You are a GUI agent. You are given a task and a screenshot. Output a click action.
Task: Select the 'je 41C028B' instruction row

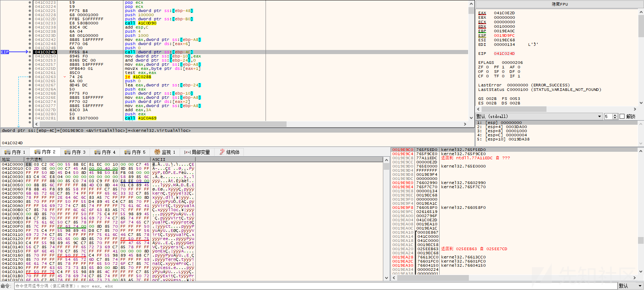[251, 77]
